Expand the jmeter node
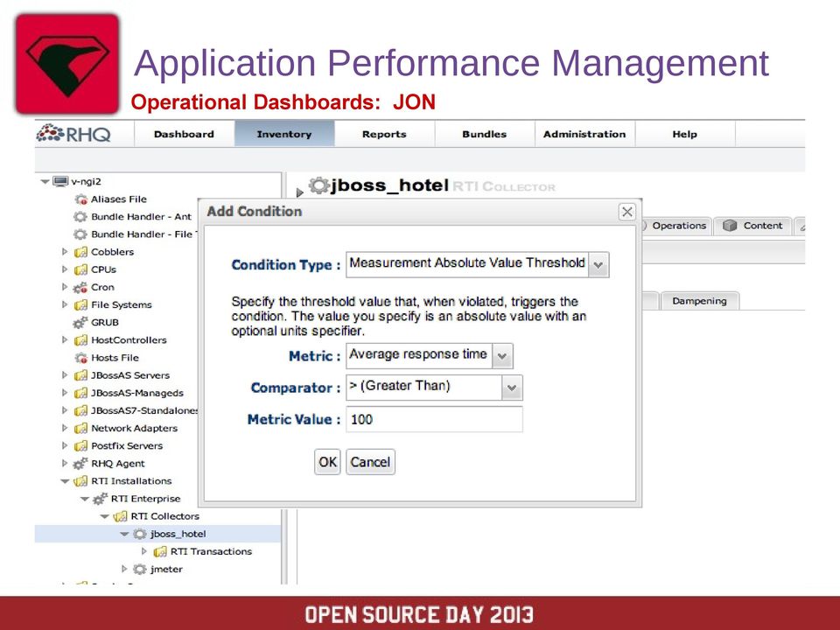 124,569
